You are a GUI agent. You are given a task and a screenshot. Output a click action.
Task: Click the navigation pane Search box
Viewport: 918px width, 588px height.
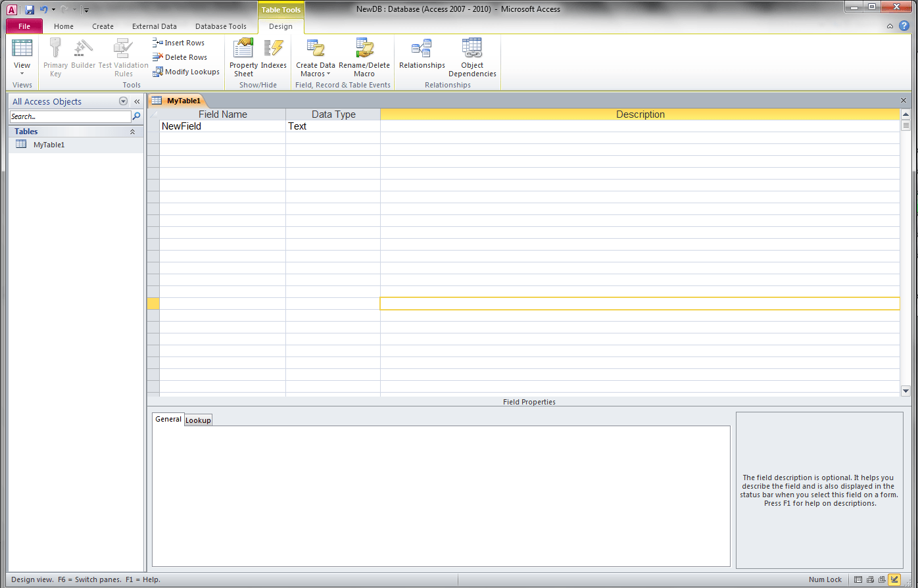click(x=70, y=116)
